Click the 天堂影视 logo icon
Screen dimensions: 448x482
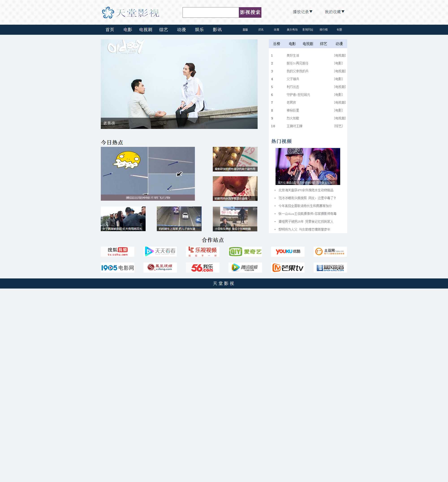coord(108,13)
